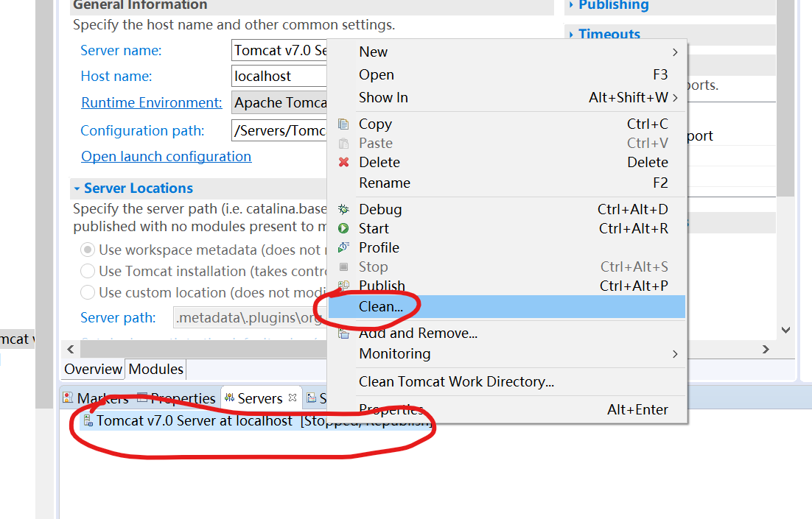Open the Runtime Environment link
The height and width of the screenshot is (519, 812).
coord(152,102)
